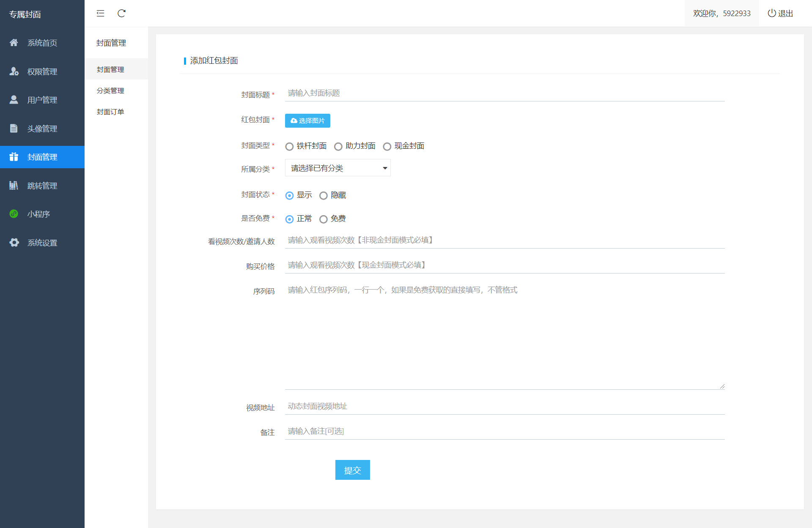
Task: Click the 选择图片 image upload button
Action: coord(307,120)
